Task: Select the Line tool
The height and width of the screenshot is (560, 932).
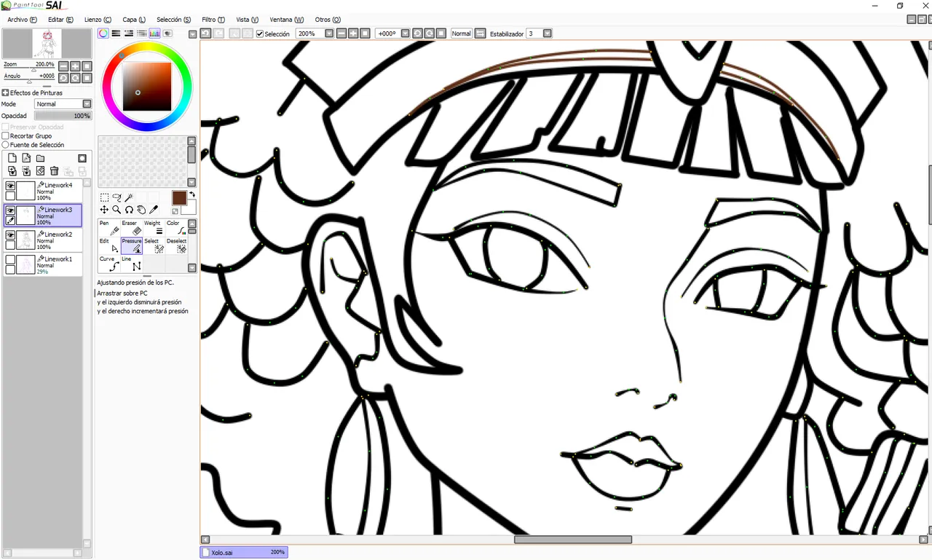Action: tap(132, 264)
